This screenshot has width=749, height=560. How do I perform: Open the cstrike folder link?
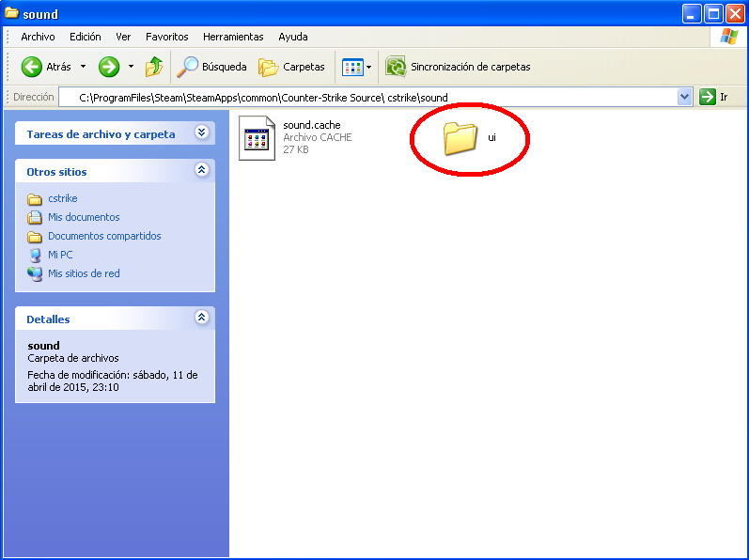pos(63,198)
